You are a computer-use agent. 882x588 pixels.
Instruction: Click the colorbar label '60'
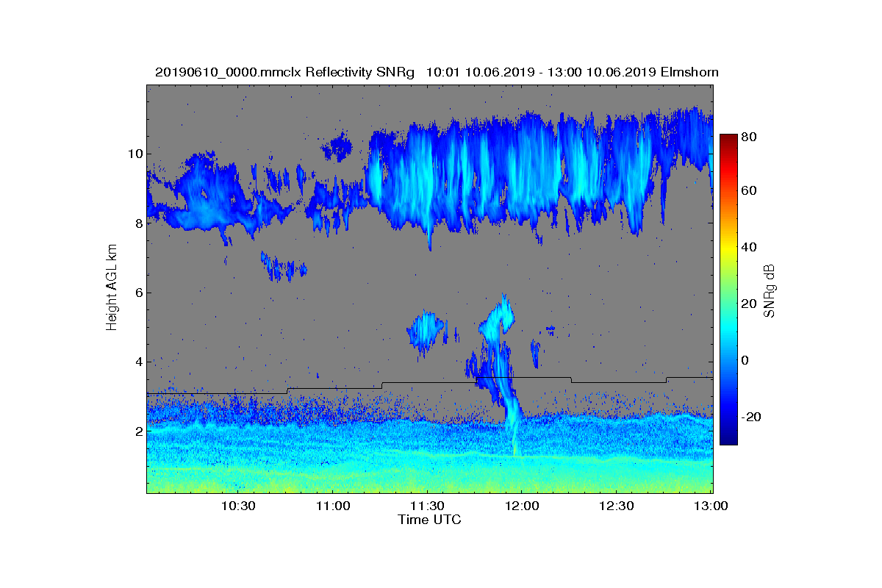tap(750, 191)
